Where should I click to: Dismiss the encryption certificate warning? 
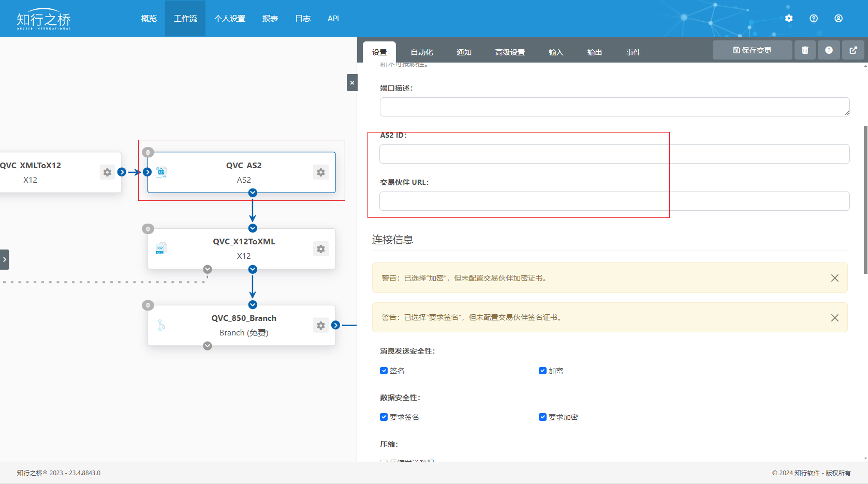point(835,278)
